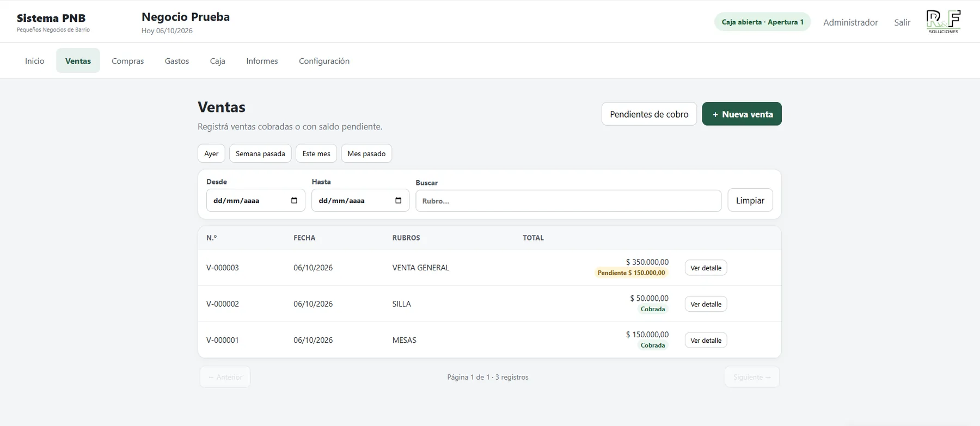Apply the Mes pasado filter
This screenshot has height=426, width=980.
pos(366,153)
